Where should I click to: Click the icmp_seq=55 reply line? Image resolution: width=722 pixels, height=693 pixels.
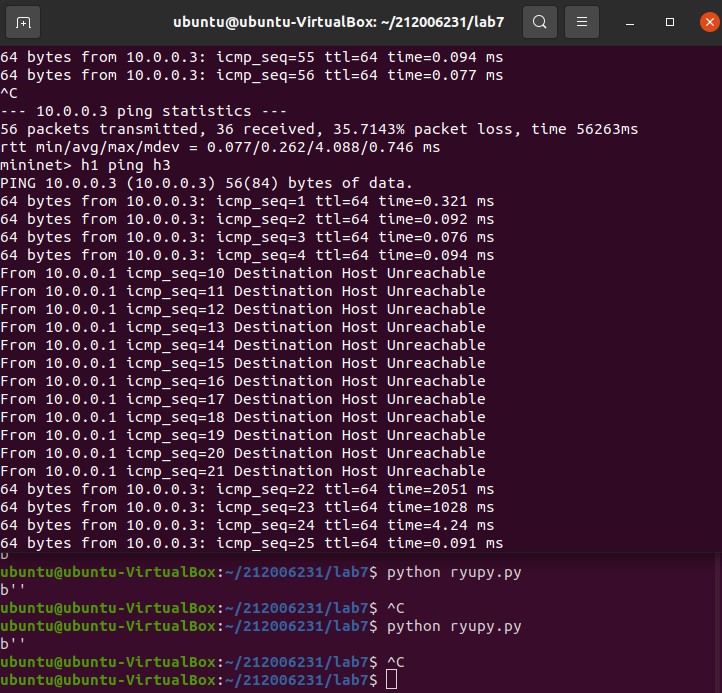251,57
